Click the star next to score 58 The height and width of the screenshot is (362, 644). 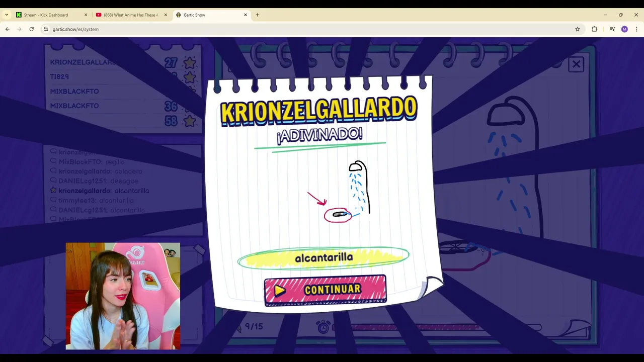pos(190,121)
